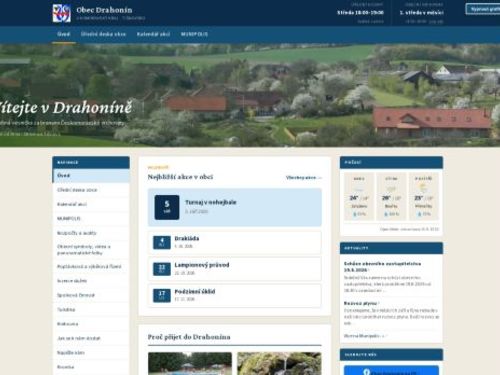
Task: Open Jak se k nám dostat sidebar item
Action: pos(91,338)
